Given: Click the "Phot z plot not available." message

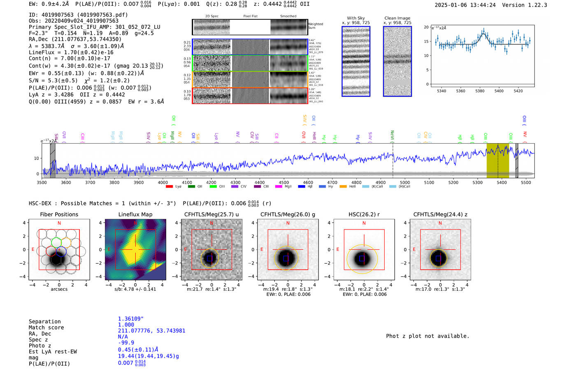Looking at the screenshot, I should [x=427, y=336].
